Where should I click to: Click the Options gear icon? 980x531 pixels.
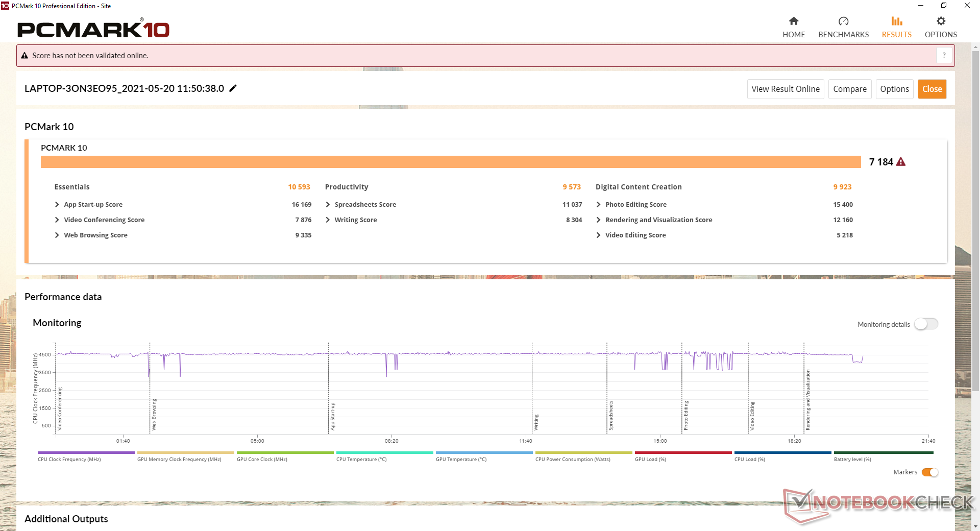941,21
